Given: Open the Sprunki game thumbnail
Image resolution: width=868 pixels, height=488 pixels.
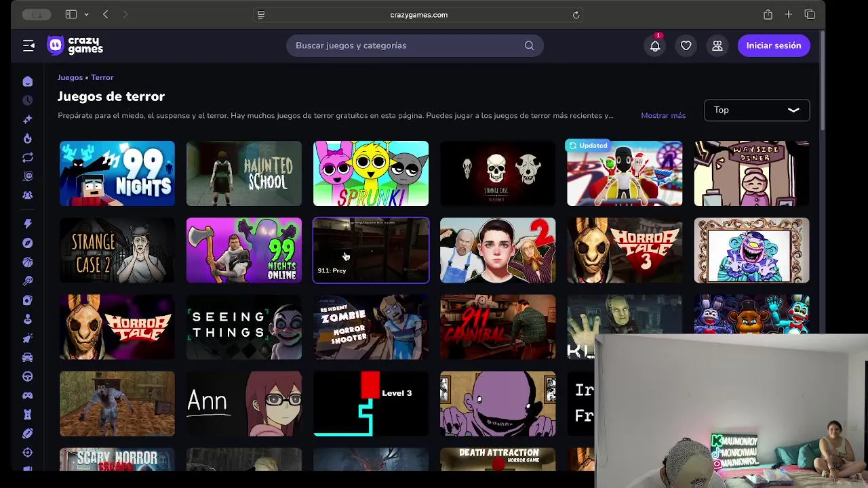Looking at the screenshot, I should coord(371,174).
